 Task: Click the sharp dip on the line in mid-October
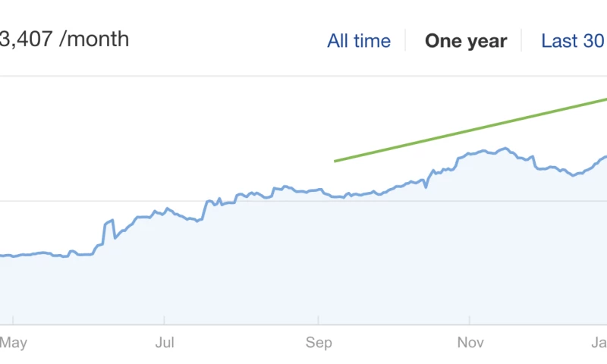click(x=426, y=186)
